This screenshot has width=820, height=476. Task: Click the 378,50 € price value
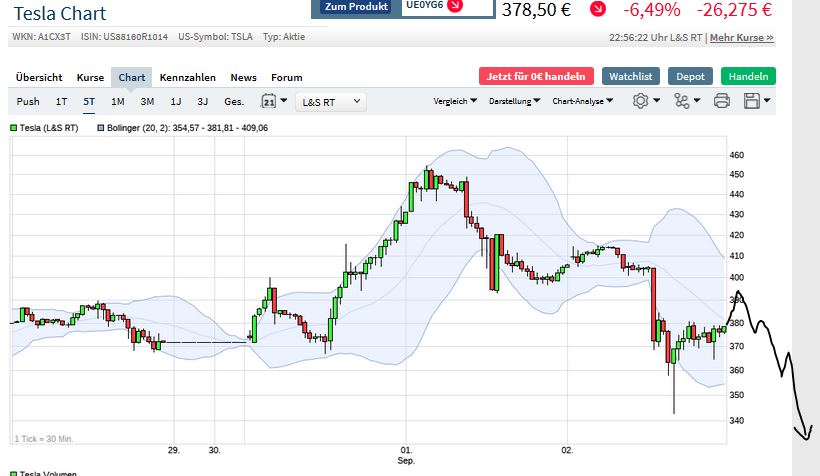pyautogui.click(x=537, y=9)
